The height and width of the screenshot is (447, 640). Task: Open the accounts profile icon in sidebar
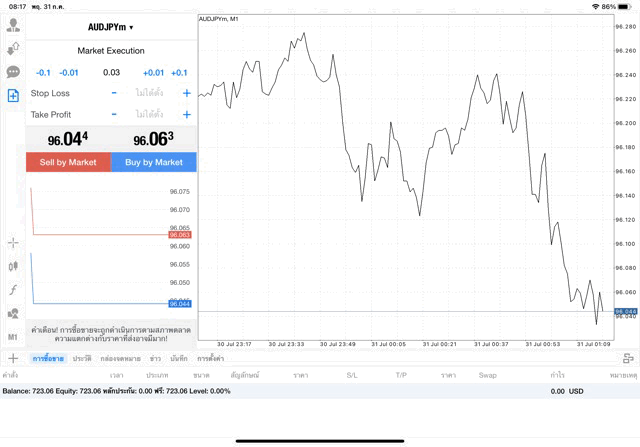coord(13,25)
